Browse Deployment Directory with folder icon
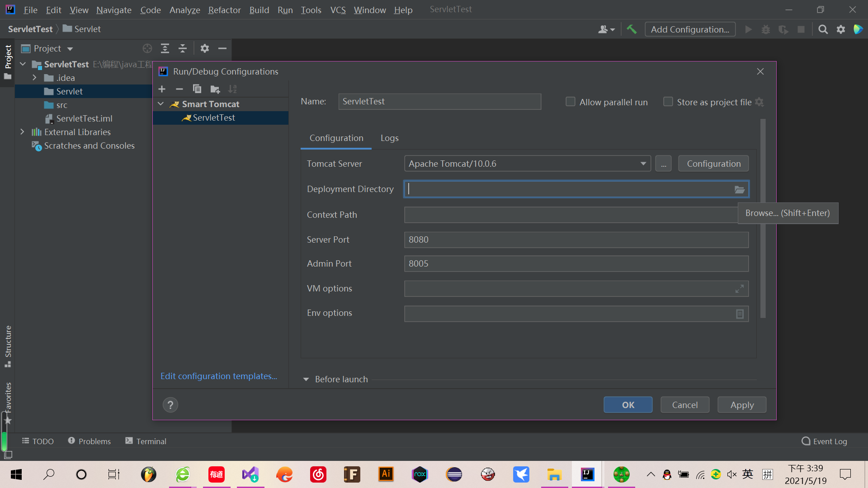This screenshot has width=868, height=488. [x=739, y=189]
